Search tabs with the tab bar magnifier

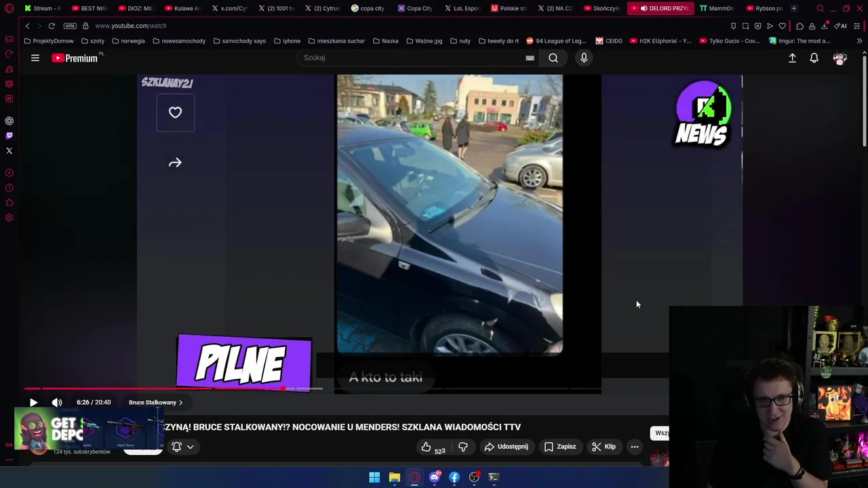pyautogui.click(x=820, y=8)
